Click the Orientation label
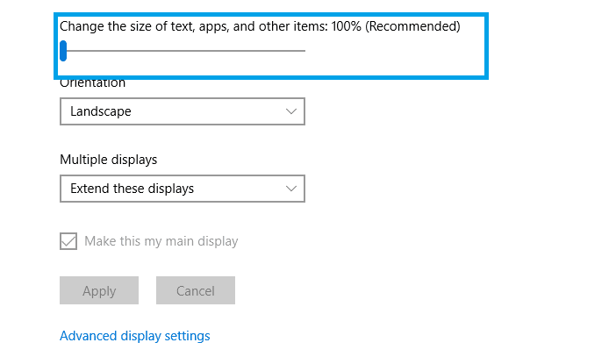Screen dimensions: 616x364 click(x=92, y=82)
